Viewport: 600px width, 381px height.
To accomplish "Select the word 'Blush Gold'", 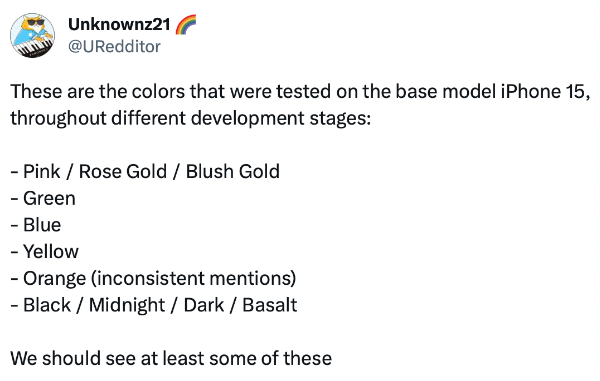I will point(233,171).
